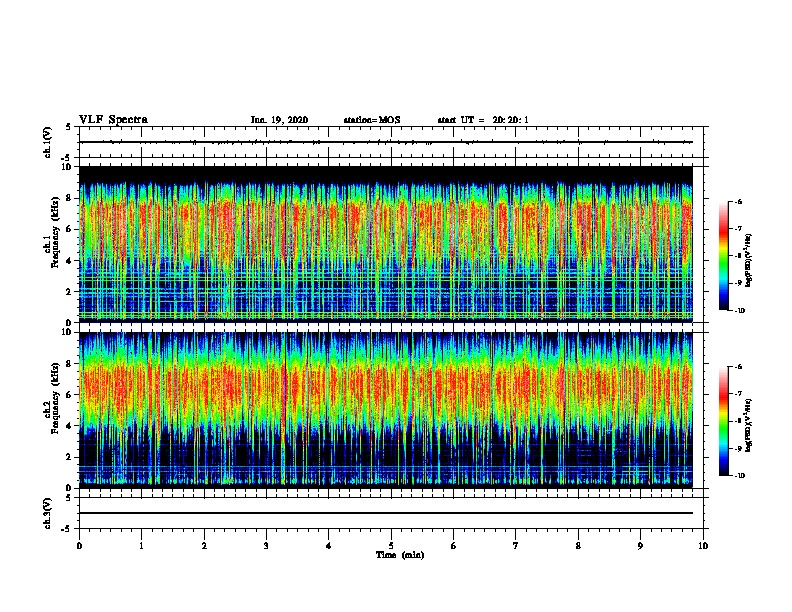Viewport: 792px width, 612px height.
Task: Click the "Time (min)" axis label
Action: tap(400, 555)
